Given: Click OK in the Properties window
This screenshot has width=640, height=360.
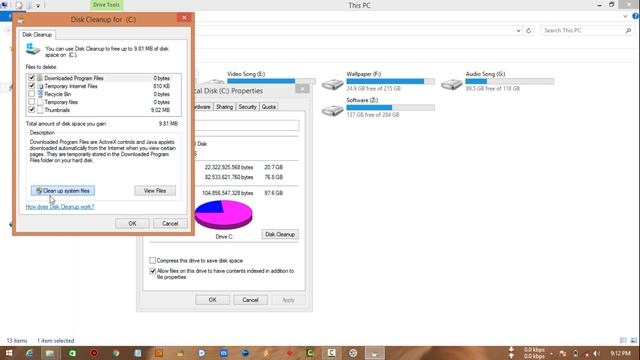Looking at the screenshot, I should (212, 300).
